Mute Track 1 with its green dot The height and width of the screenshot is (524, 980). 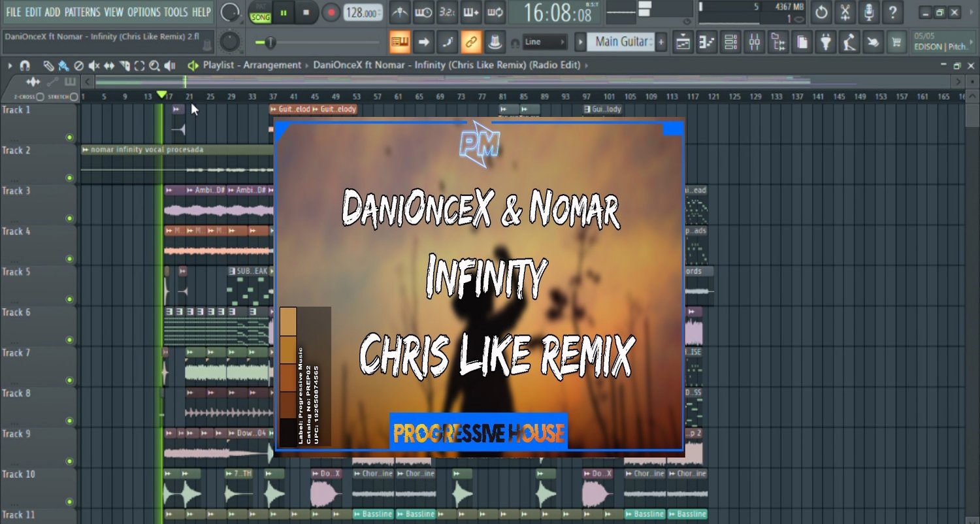[69, 137]
